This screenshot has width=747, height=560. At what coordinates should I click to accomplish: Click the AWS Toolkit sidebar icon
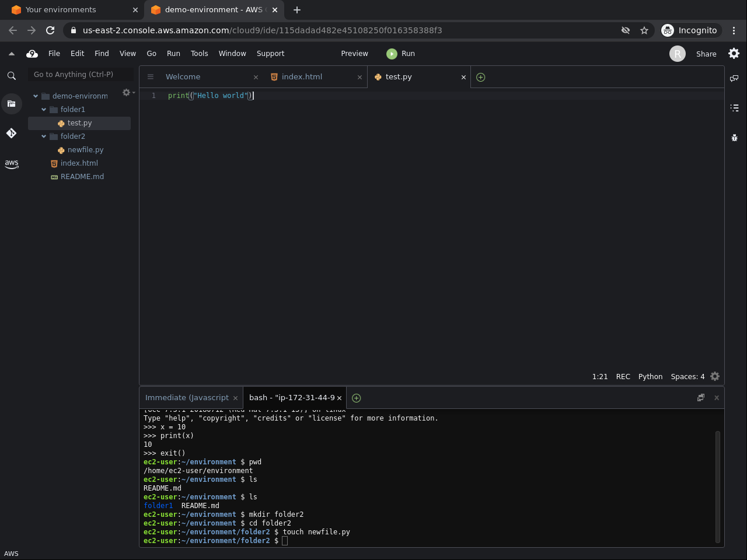pyautogui.click(x=11, y=164)
